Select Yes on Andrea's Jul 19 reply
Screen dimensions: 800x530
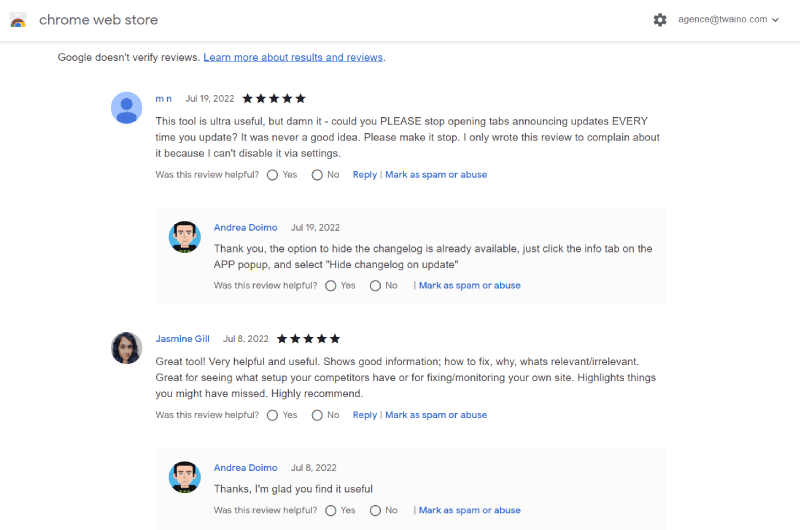click(331, 286)
